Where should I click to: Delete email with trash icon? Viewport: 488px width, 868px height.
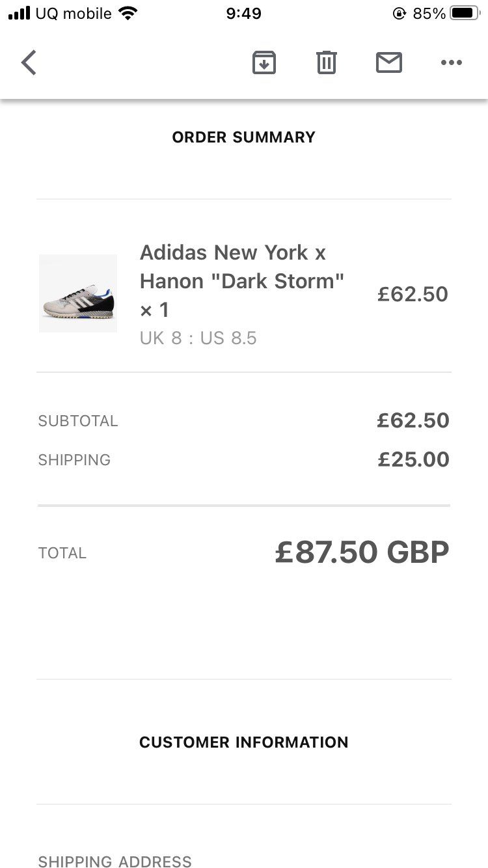(x=326, y=63)
